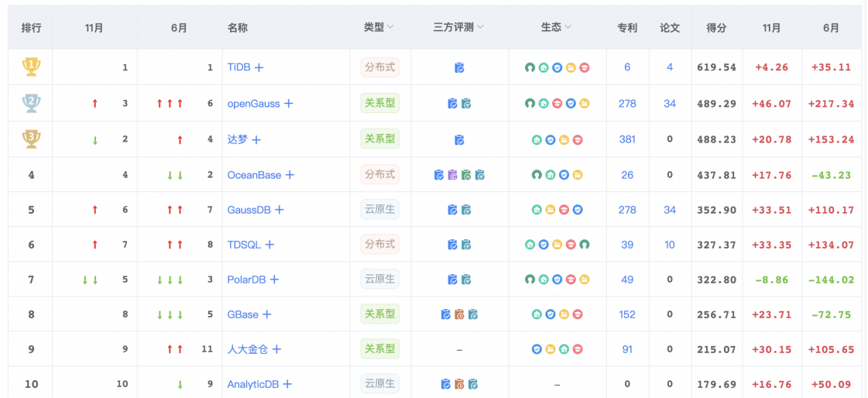This screenshot has width=868, height=398.
Task: Click the plus icon beside GaussDB
Action: (x=280, y=210)
